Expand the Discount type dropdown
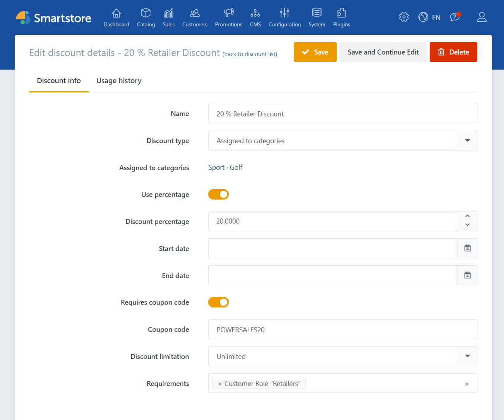This screenshot has width=504, height=420. pos(467,141)
